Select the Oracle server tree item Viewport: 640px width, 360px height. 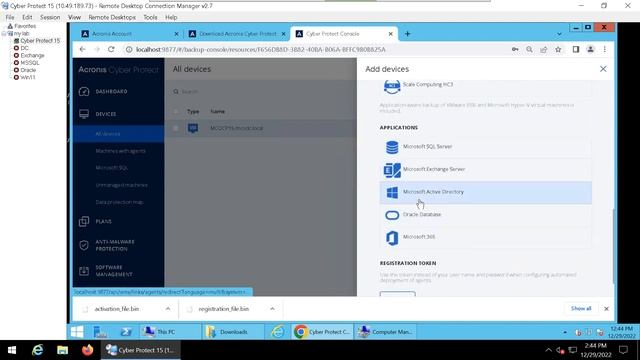pos(28,70)
